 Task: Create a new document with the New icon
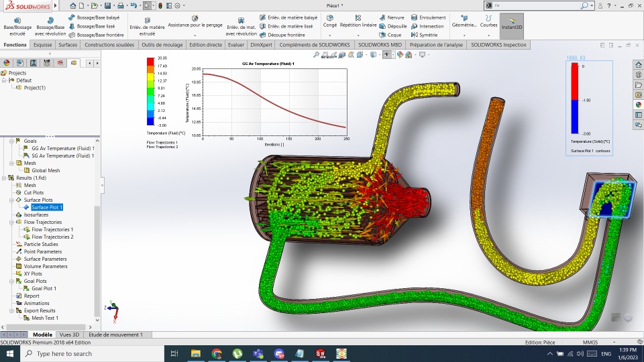coord(82,6)
